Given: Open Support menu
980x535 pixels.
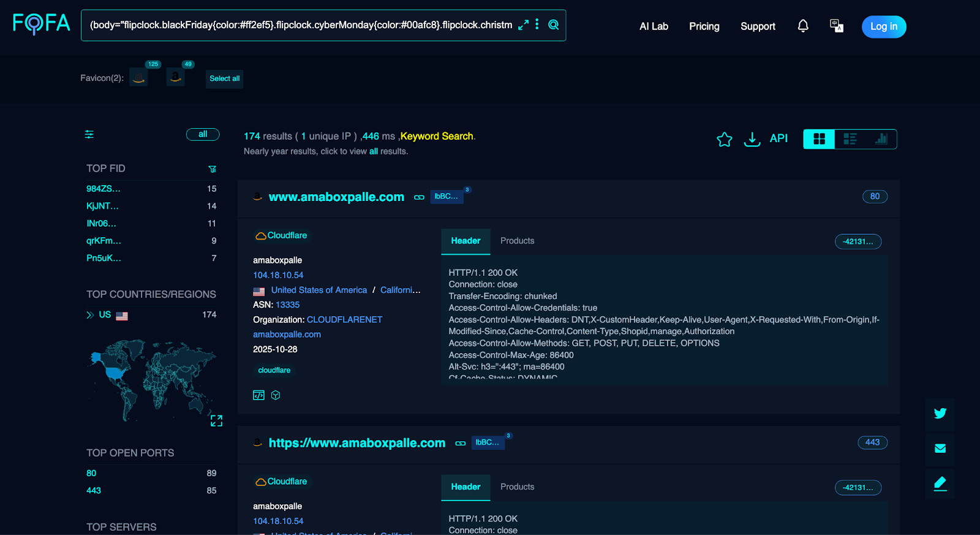Looking at the screenshot, I should click(758, 26).
